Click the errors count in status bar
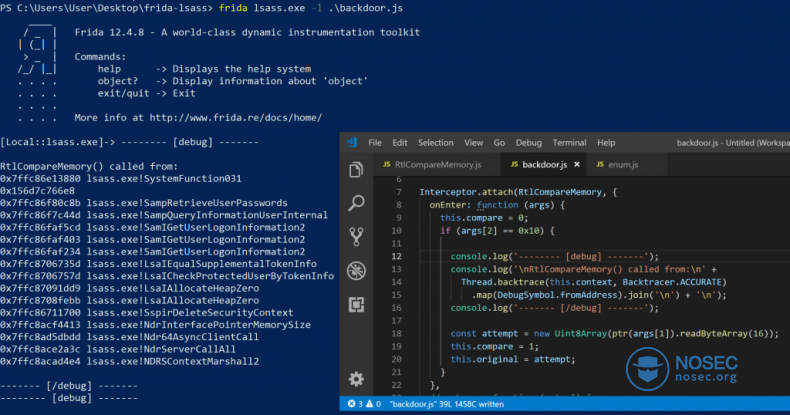 coord(355,404)
